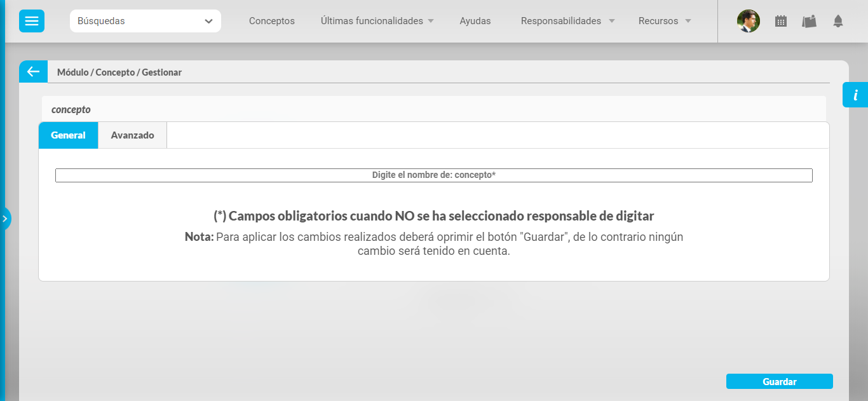Go back using the blue arrow
The width and height of the screenshot is (868, 401).
pyautogui.click(x=33, y=72)
